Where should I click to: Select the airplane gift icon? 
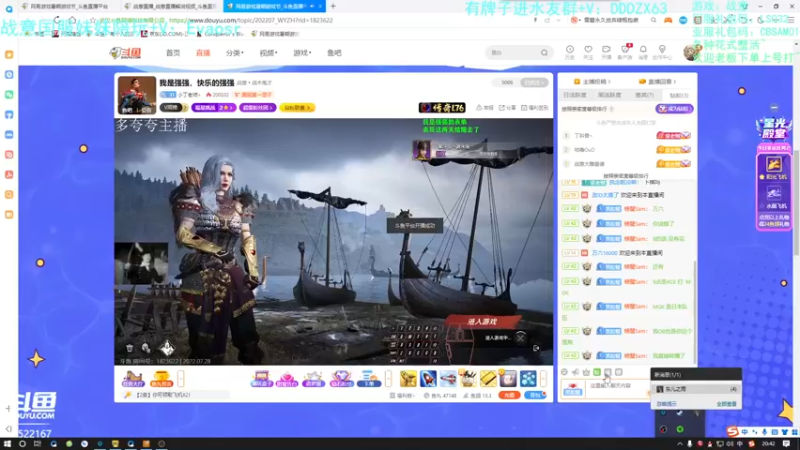tap(448, 379)
